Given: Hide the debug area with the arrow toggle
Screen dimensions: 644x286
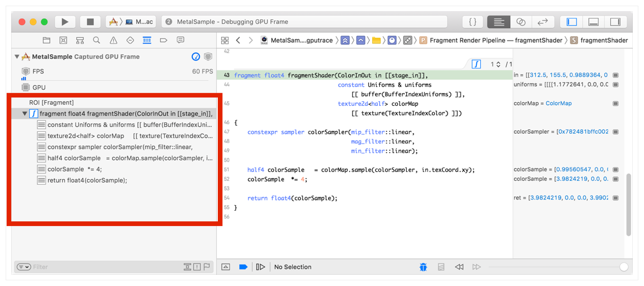Looking at the screenshot, I should [x=226, y=267].
